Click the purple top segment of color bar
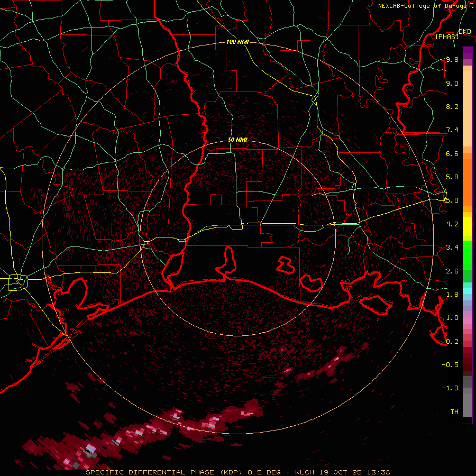This screenshot has height=476, width=476. pos(467,53)
